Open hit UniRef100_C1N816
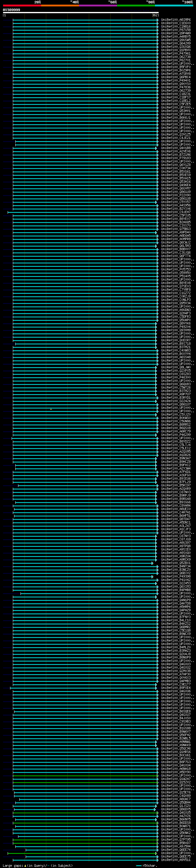Screen dimensions: 196x868 175,27
